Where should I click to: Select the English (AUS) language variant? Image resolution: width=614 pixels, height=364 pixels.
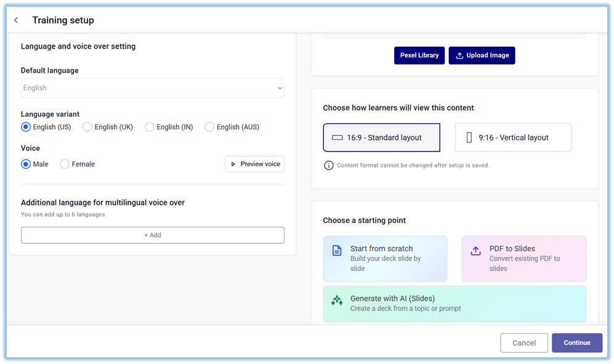point(209,127)
